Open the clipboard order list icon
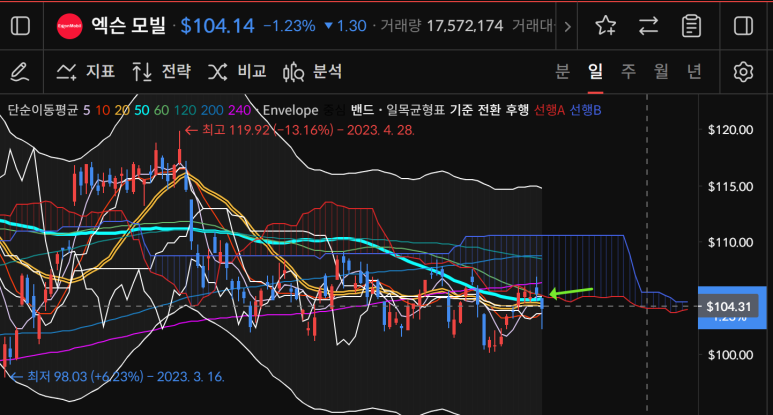The height and width of the screenshot is (415, 773). (691, 26)
